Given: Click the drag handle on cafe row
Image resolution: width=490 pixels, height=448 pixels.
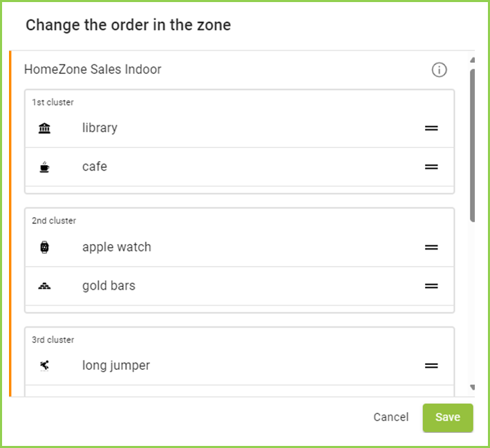Looking at the screenshot, I should pos(431,167).
